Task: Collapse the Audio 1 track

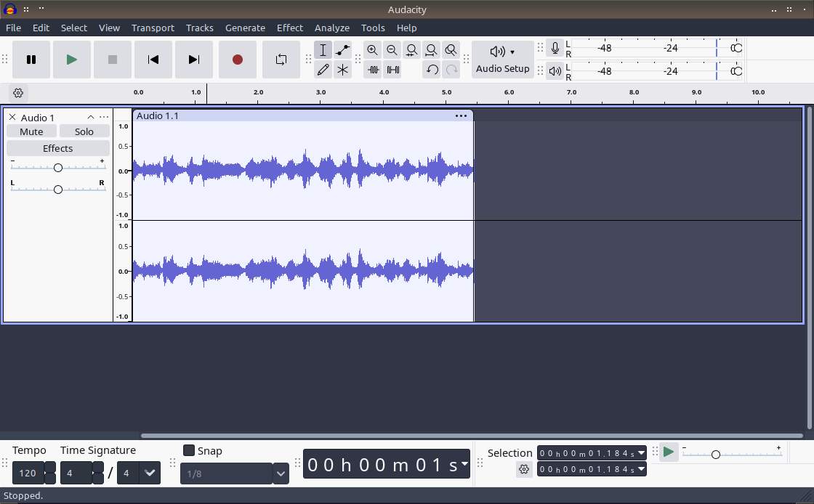Action: (90, 117)
